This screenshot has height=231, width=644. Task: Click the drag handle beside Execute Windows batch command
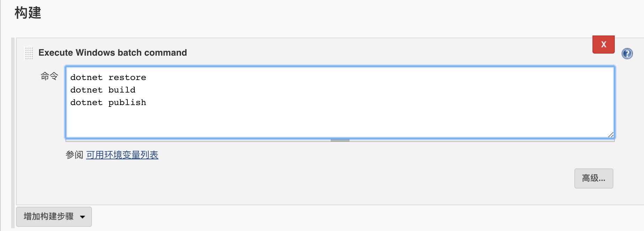(x=29, y=53)
